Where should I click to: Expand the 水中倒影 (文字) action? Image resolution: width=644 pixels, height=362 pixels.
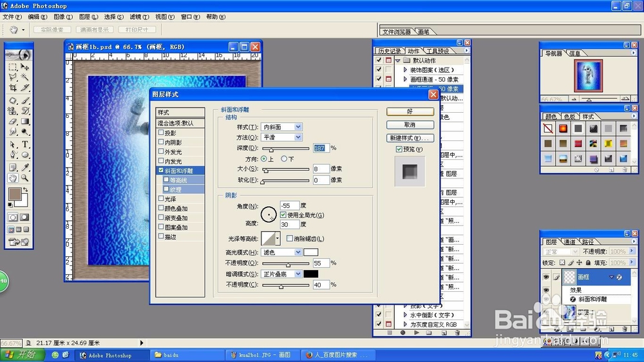405,315
